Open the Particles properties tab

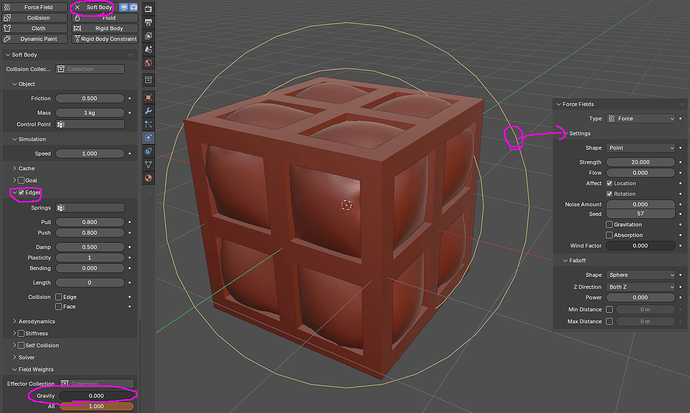point(148,124)
